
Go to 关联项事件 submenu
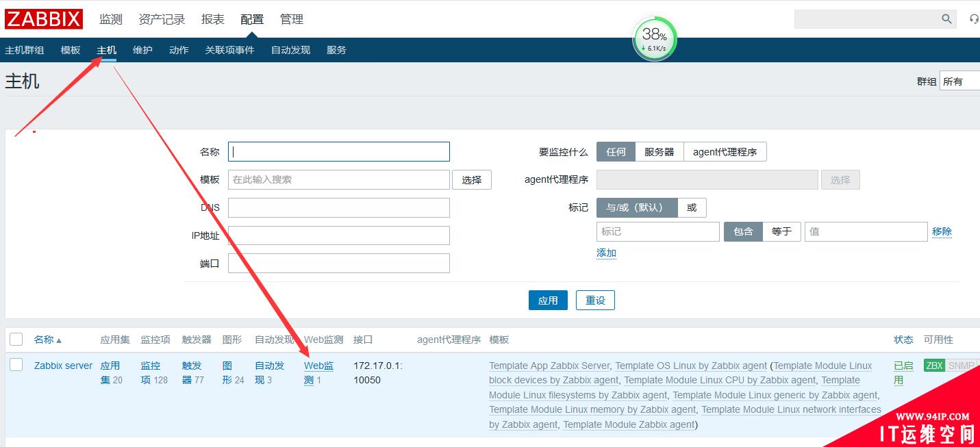pyautogui.click(x=229, y=50)
